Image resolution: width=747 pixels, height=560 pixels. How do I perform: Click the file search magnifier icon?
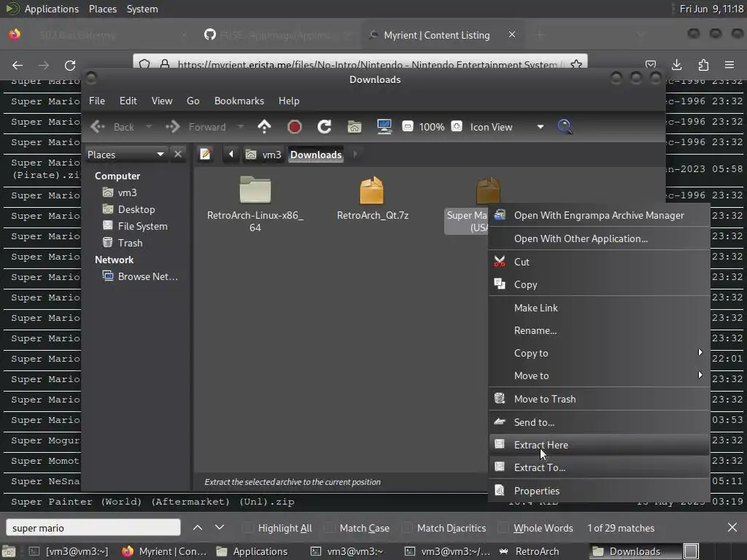(x=565, y=127)
